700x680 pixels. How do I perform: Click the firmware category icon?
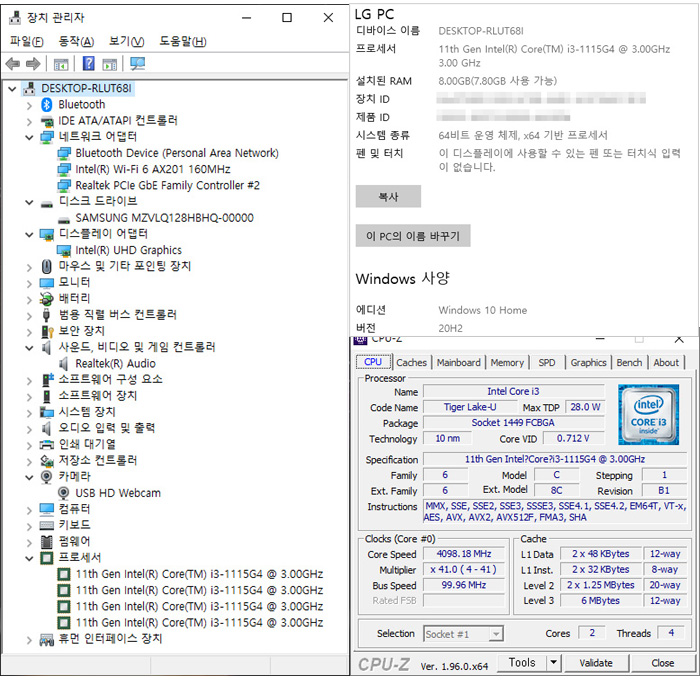[x=46, y=542]
